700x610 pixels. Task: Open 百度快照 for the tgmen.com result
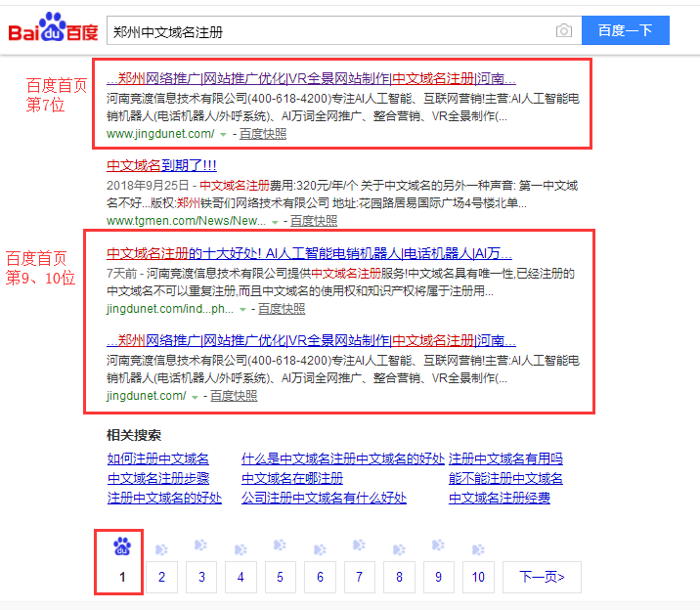pos(313,222)
